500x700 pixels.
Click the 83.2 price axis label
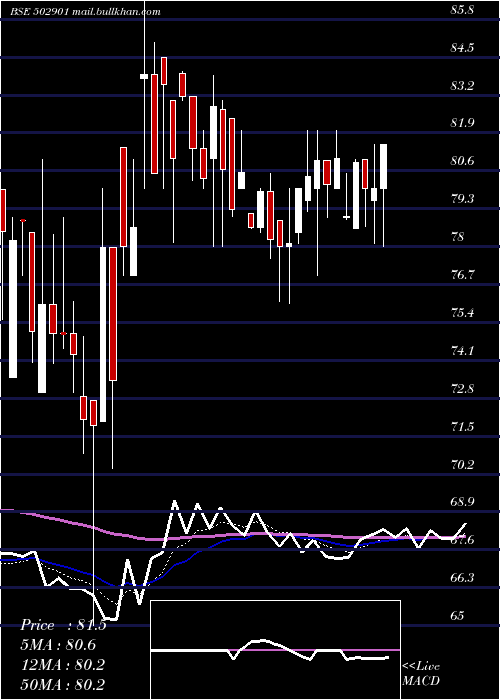coord(462,86)
